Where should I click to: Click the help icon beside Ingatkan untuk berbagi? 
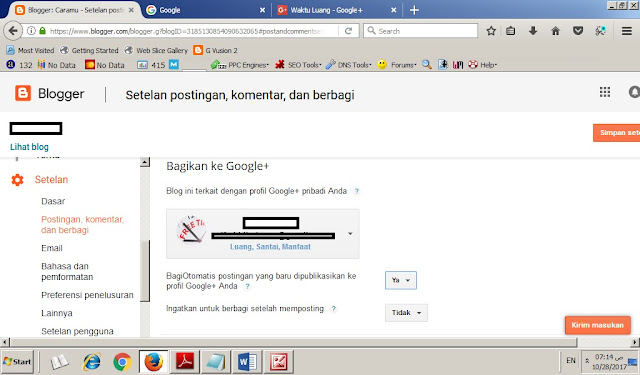pyautogui.click(x=333, y=309)
